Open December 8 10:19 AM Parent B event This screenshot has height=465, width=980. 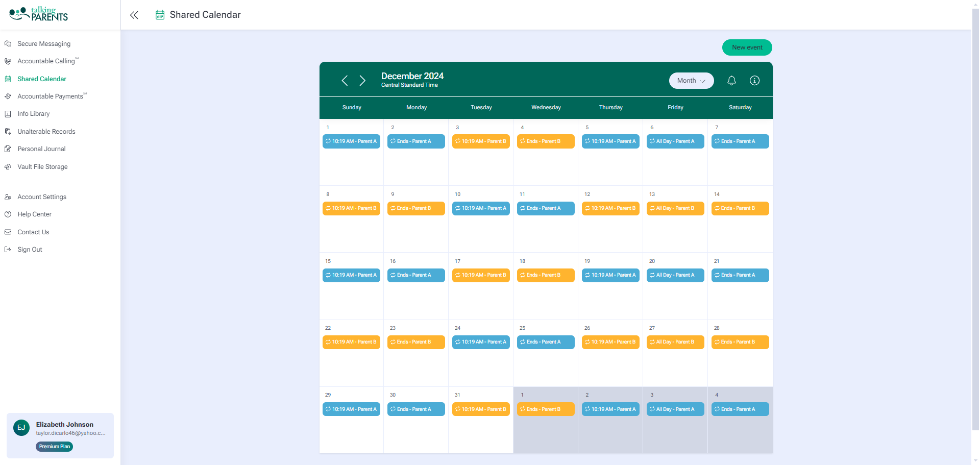351,208
